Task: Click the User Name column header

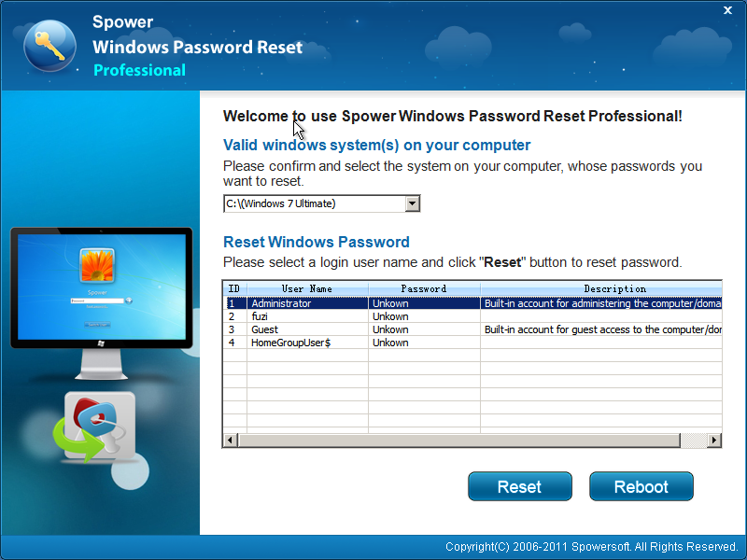Action: point(307,288)
